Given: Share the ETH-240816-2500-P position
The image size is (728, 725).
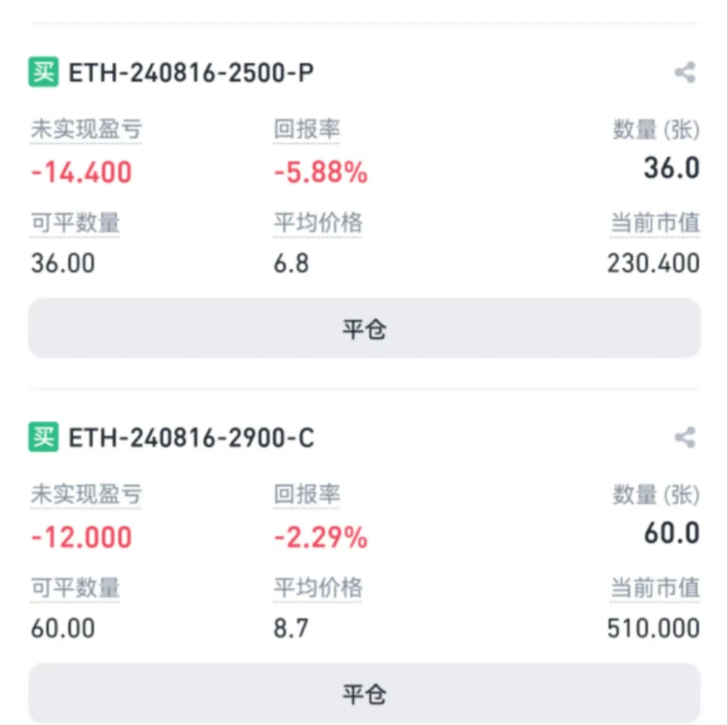Looking at the screenshot, I should tap(685, 73).
